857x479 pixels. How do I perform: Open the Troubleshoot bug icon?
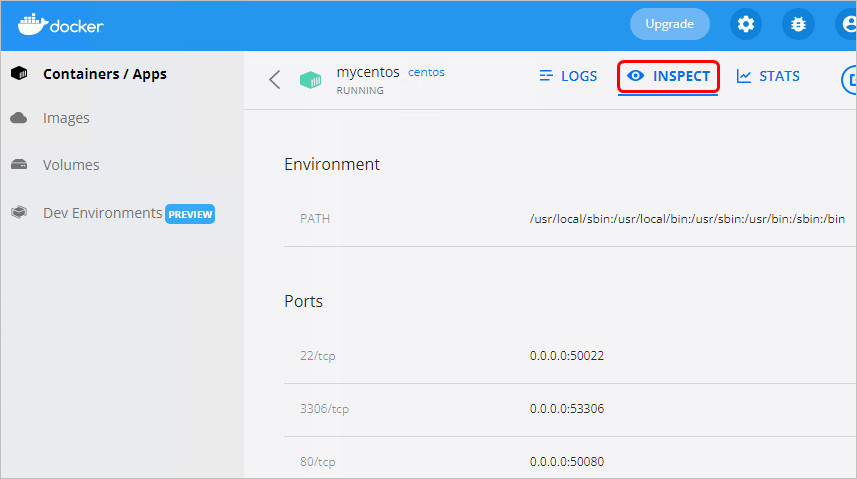(x=798, y=24)
